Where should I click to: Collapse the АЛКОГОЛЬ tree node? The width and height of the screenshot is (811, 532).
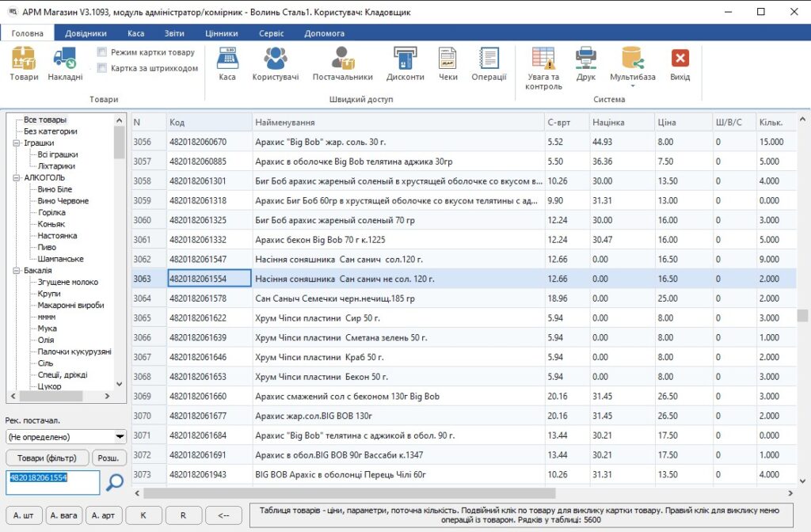coord(17,178)
